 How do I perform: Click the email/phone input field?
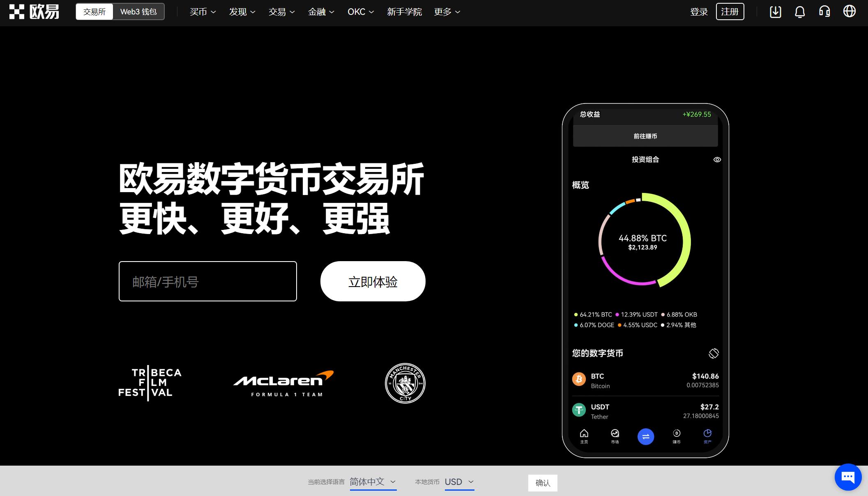(x=208, y=281)
